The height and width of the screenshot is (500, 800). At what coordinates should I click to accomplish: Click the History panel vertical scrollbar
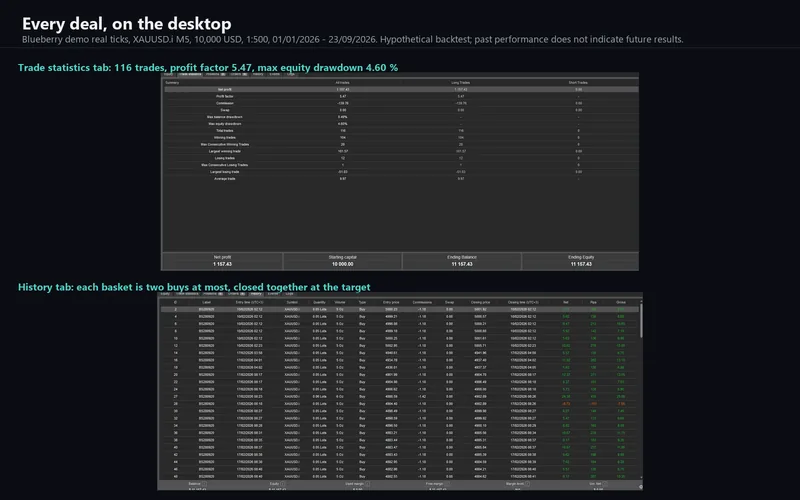pyautogui.click(x=641, y=321)
